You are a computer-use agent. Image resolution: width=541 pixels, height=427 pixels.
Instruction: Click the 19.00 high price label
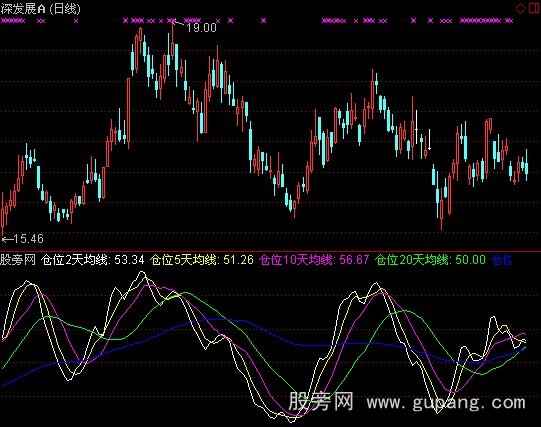[201, 28]
